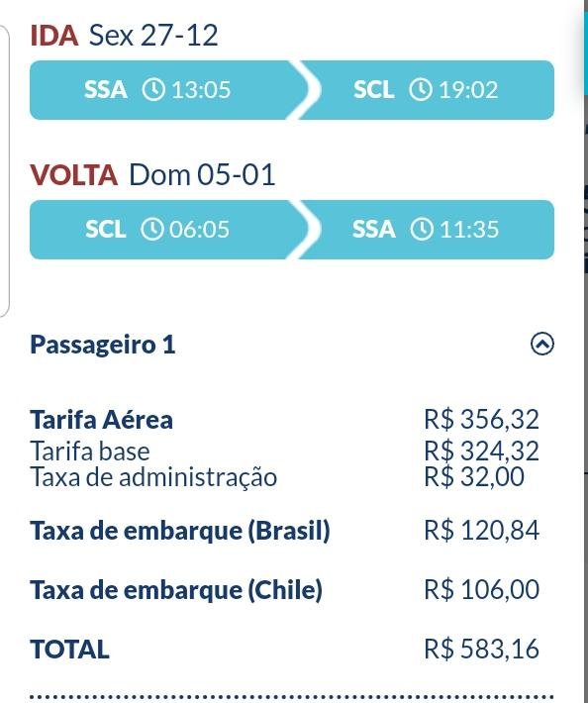Click the IDA Sex 27-12 heading
Screen dimensions: 588x703
pyautogui.click(x=124, y=35)
